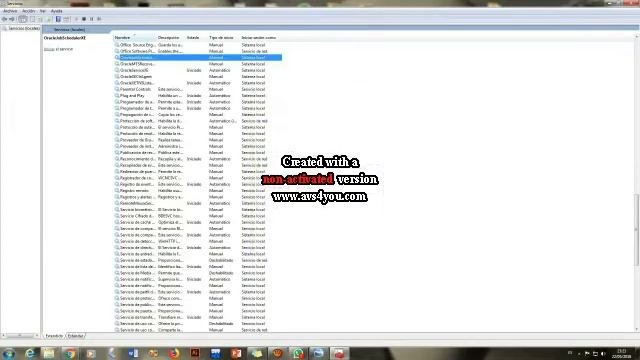
Task: Select the Reconocimiento service row
Action: (x=198, y=159)
